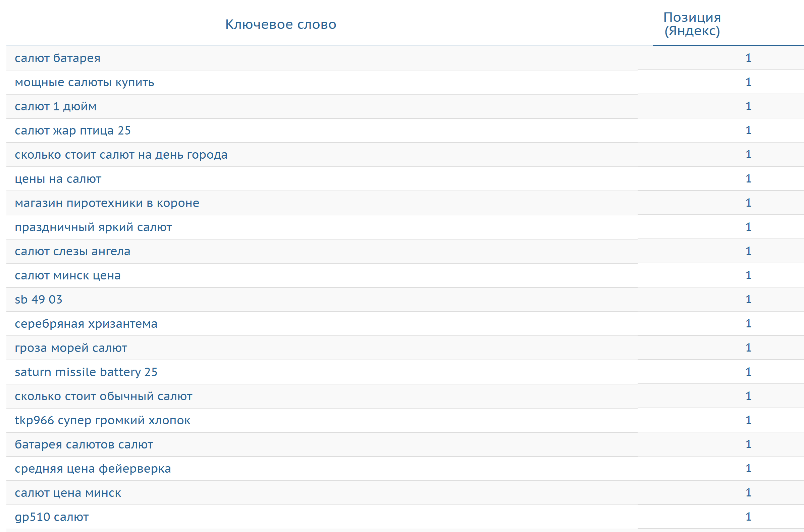Click position value for 'батарея салютов салют'
The height and width of the screenshot is (532, 804).
tap(748, 444)
